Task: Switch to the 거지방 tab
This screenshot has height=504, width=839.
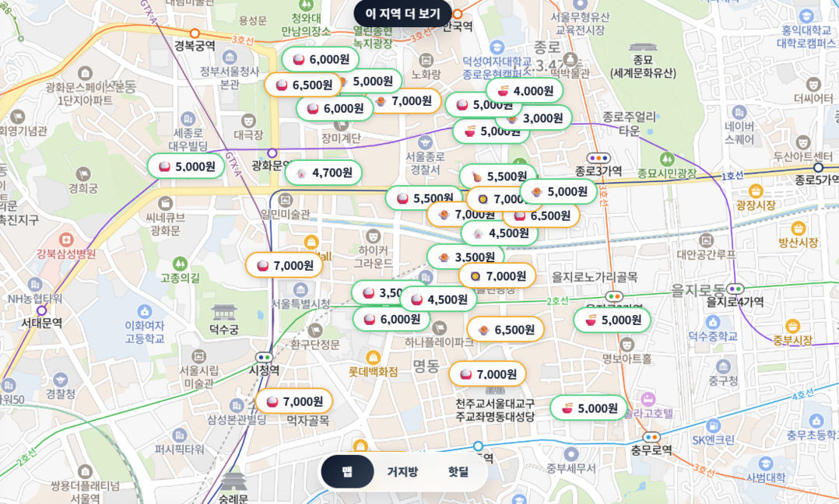Action: coord(402,471)
